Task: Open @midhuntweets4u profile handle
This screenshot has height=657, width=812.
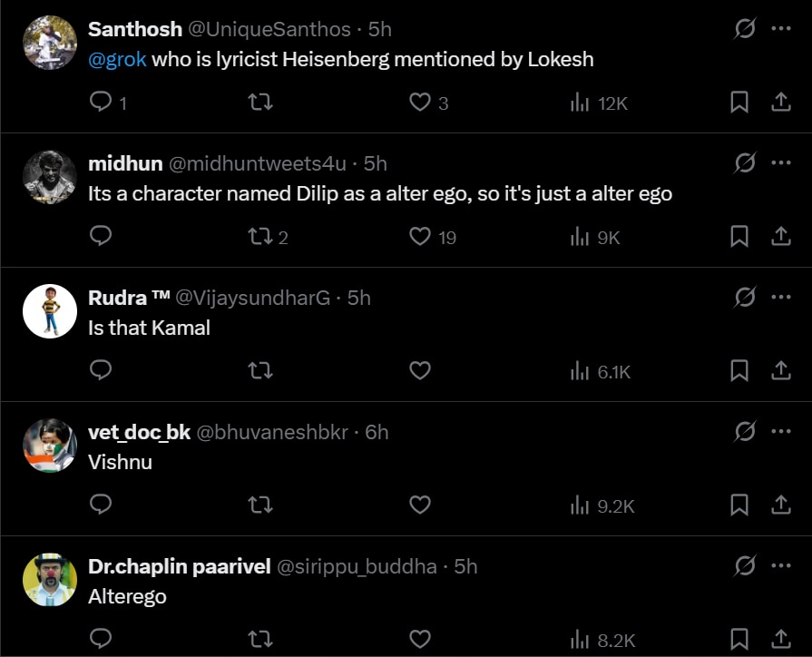Action: (x=258, y=163)
